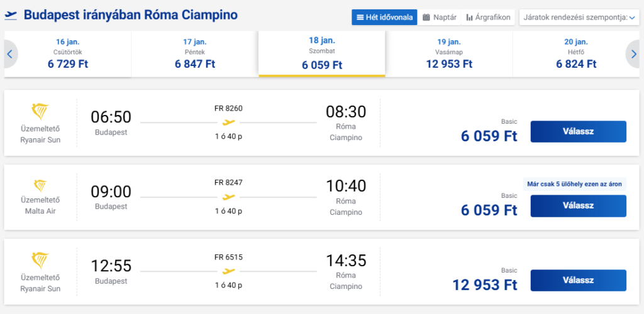Open the Járatok rendezési szempontja dropdown
This screenshot has width=644, height=314.
pos(579,17)
